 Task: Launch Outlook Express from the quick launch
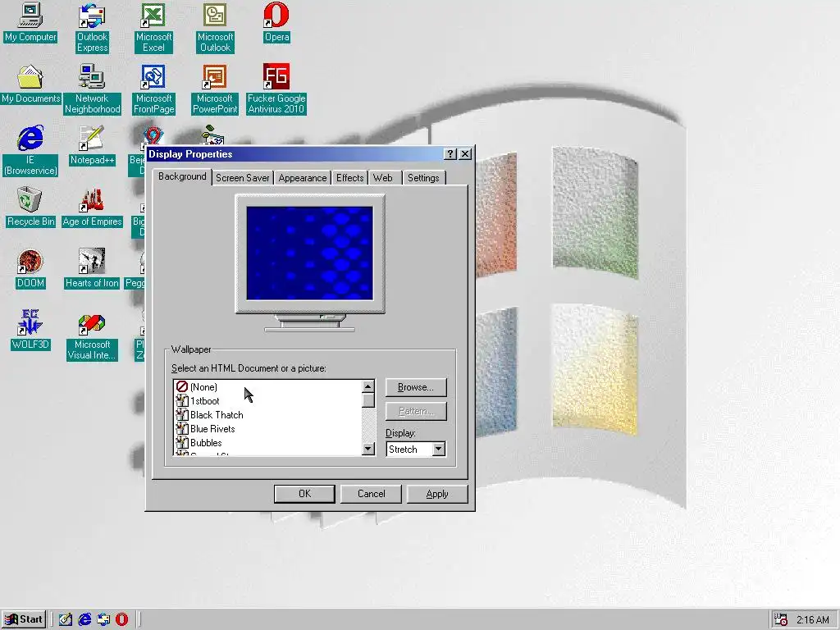point(103,619)
